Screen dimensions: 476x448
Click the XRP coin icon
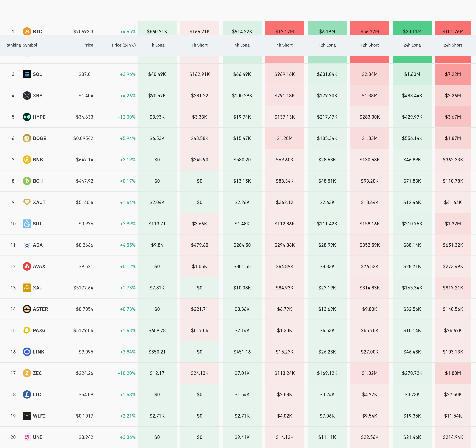(27, 96)
